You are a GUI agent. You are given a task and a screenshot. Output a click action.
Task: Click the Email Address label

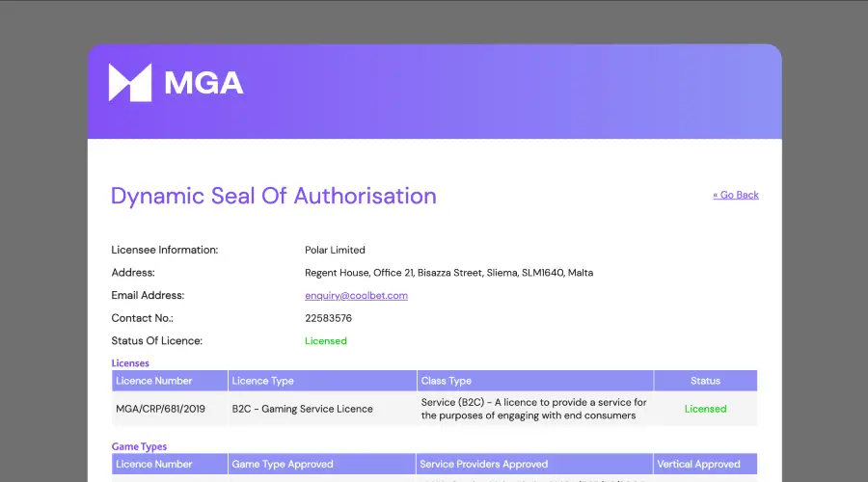coord(148,296)
